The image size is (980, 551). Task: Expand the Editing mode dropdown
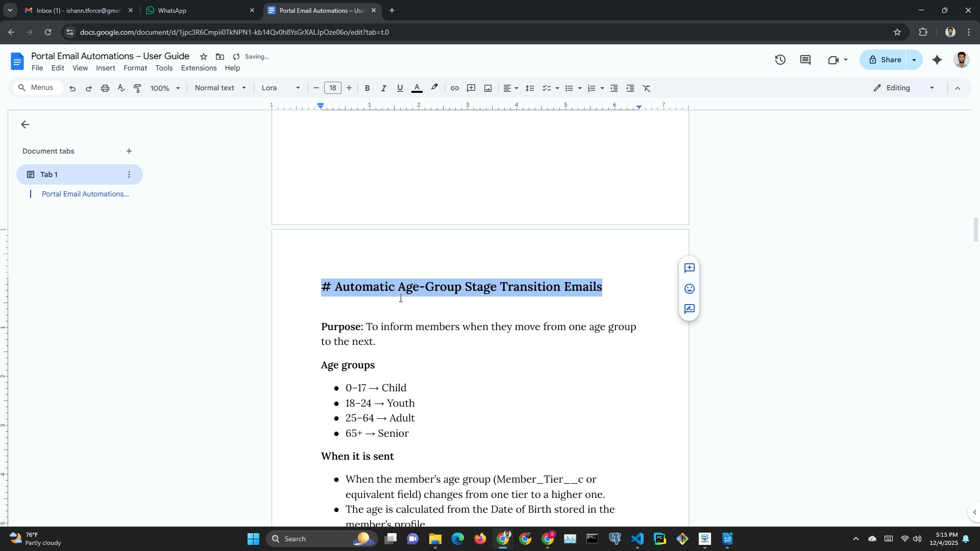pos(904,88)
